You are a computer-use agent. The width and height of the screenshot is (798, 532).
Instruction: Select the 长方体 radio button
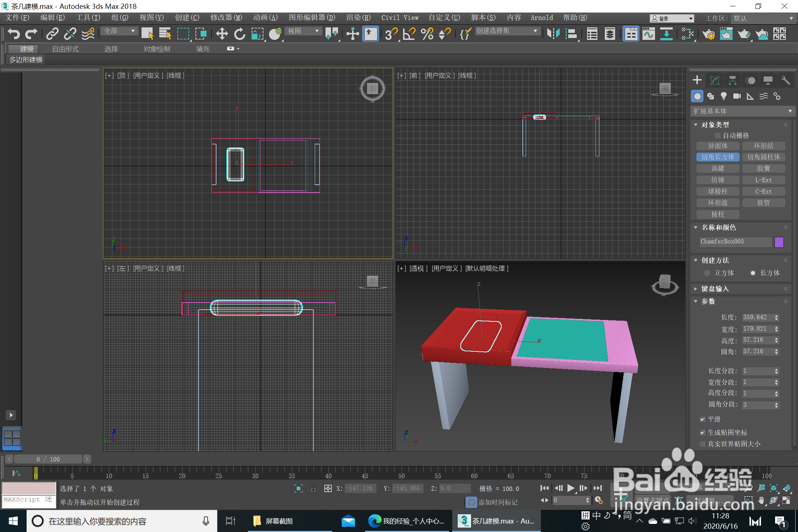tap(753, 273)
